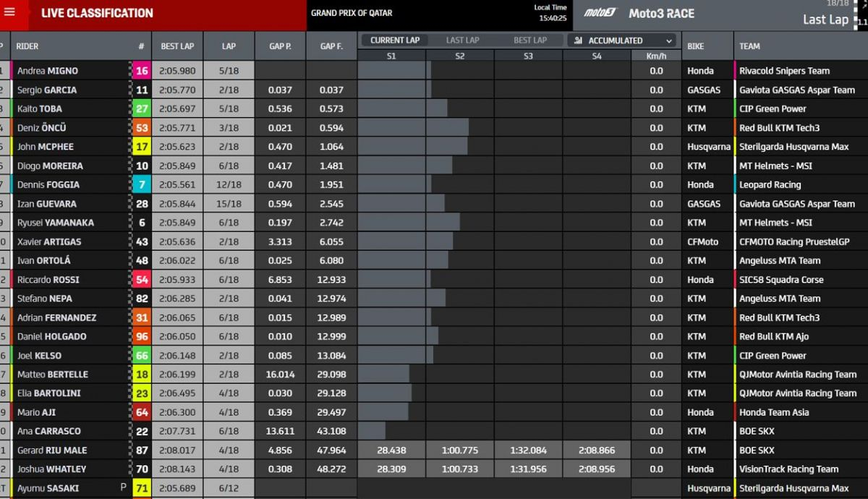Click the P pit marker for Sasaki
Image resolution: width=868 pixels, height=499 pixels.
click(123, 488)
